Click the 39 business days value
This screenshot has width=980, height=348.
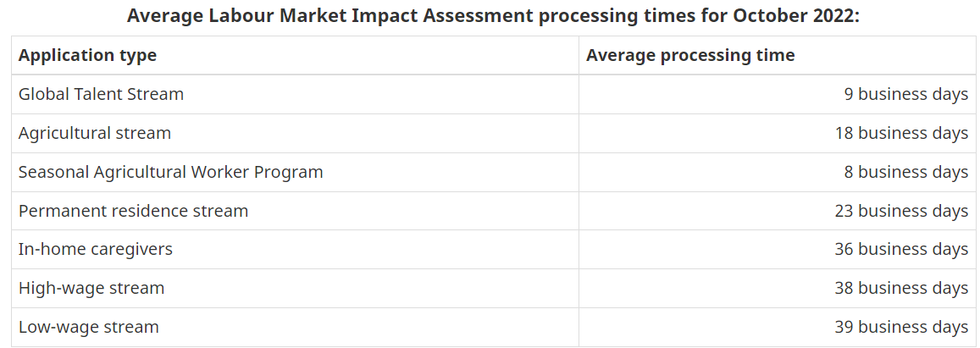point(901,327)
